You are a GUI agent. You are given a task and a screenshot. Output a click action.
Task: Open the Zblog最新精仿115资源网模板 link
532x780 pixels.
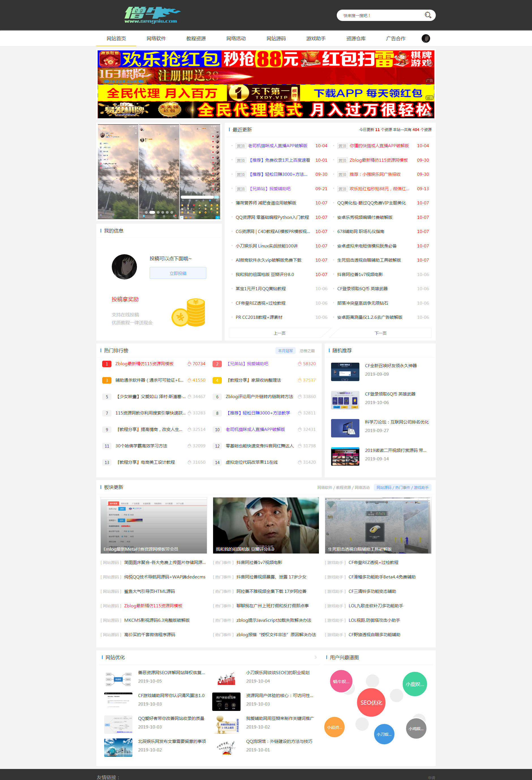[144, 364]
